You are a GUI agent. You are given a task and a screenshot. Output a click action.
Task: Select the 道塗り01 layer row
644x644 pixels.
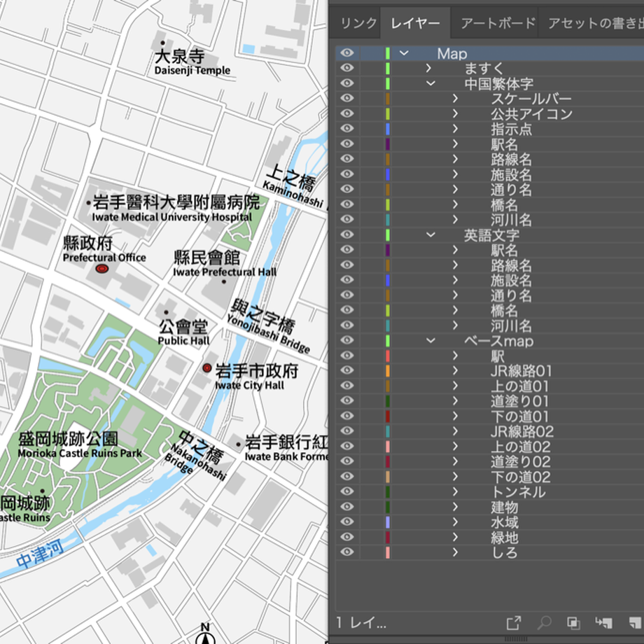tap(489, 401)
